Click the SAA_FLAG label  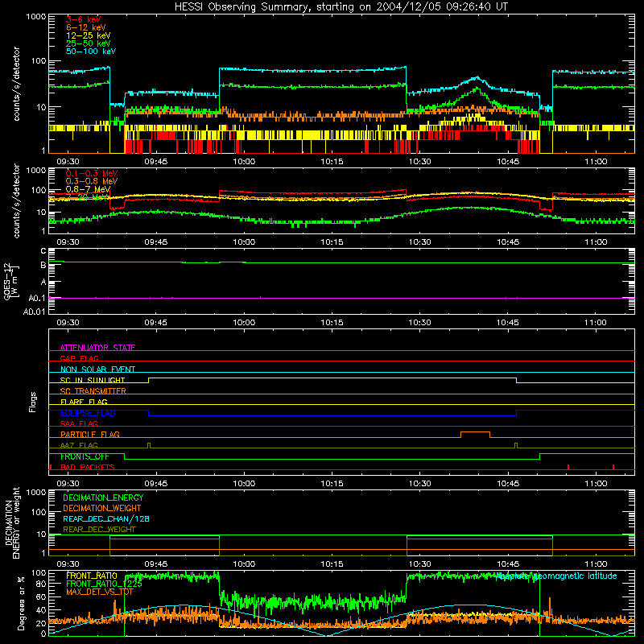tap(79, 423)
